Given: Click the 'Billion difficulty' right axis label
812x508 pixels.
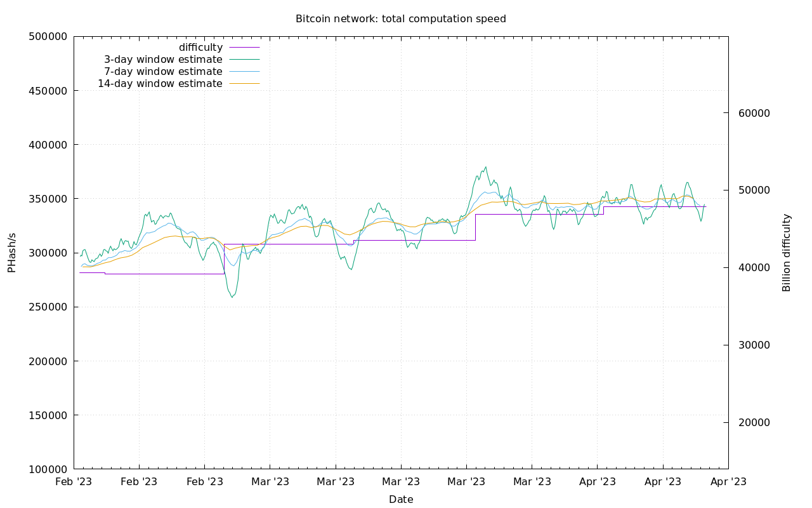Looking at the screenshot, I should pyautogui.click(x=787, y=253).
